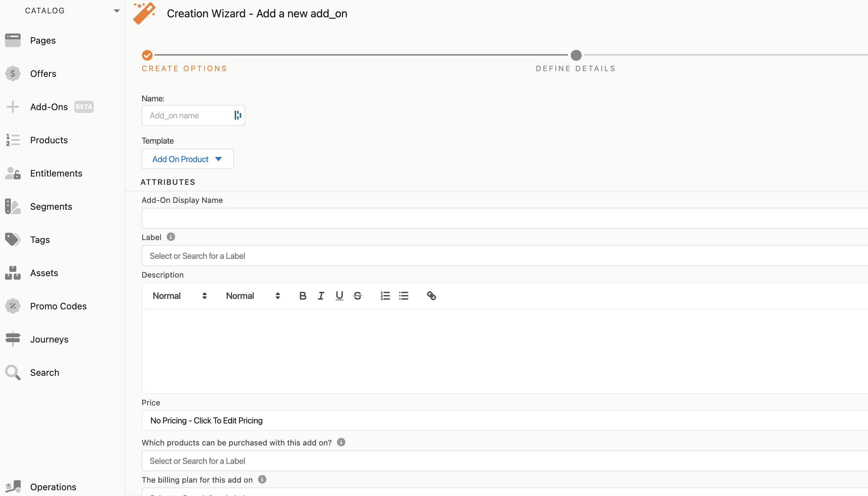Click No Pricing - Click To Edit Pricing
This screenshot has width=868, height=496.
coord(206,421)
